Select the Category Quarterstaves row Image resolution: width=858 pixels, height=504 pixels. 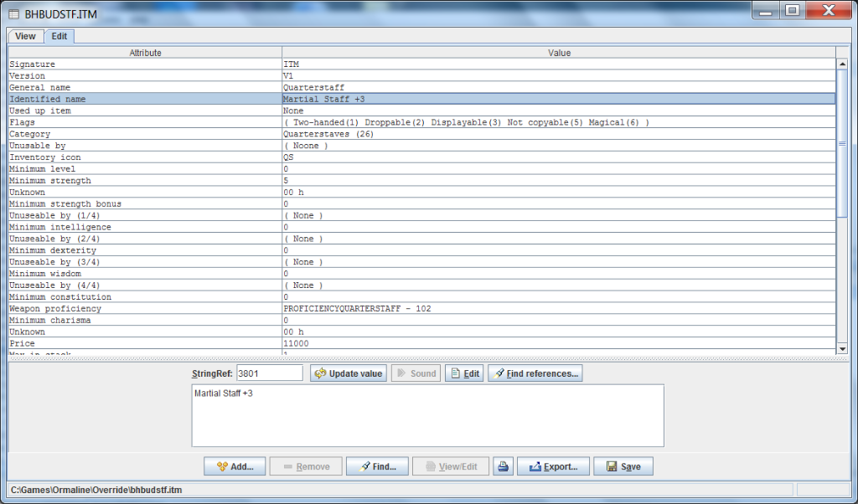click(145, 134)
